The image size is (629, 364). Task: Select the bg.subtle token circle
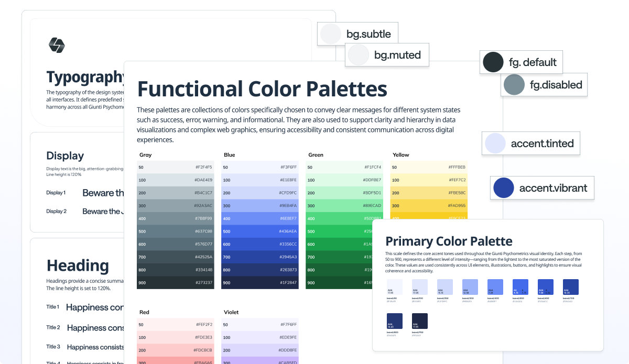coord(331,34)
